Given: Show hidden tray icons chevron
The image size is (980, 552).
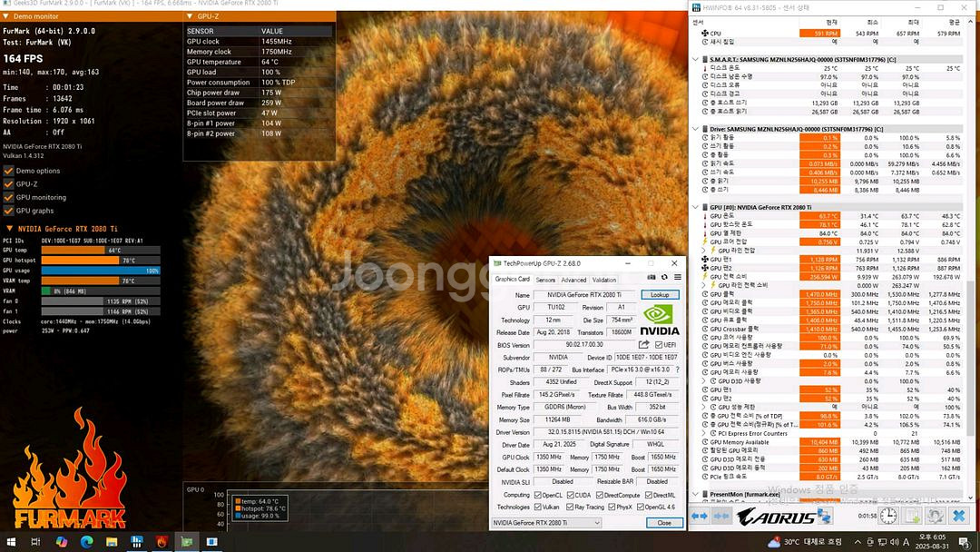Looking at the screenshot, I should pos(857,542).
